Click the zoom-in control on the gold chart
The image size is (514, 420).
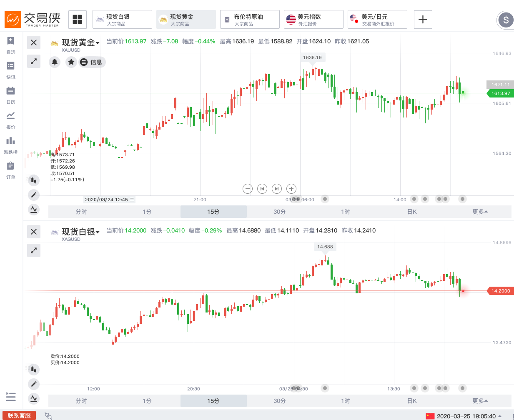291,189
